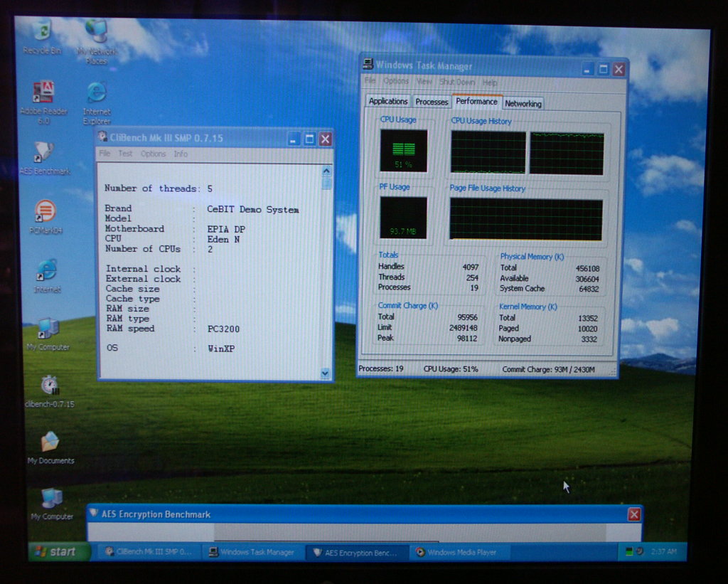Open the Recycle Bin desktop icon
This screenshot has width=728, height=584.
pos(42,37)
